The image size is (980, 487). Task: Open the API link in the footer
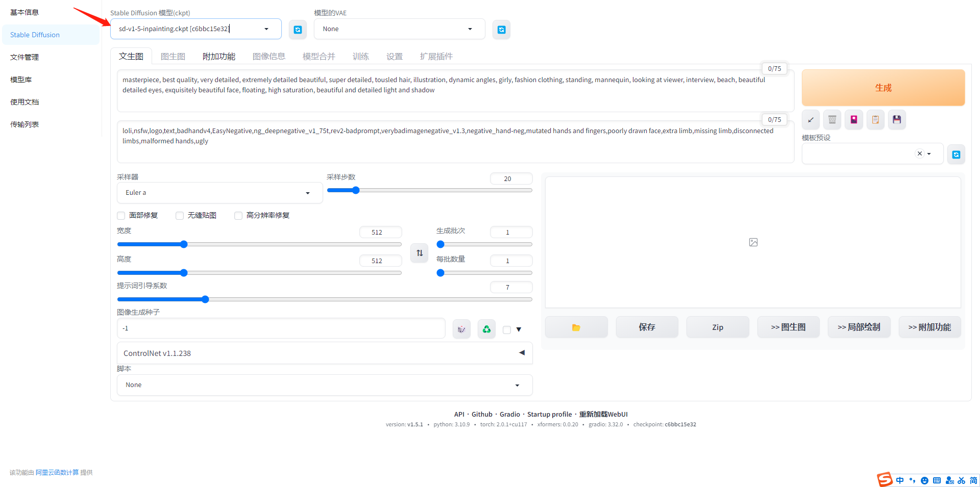[459, 414]
